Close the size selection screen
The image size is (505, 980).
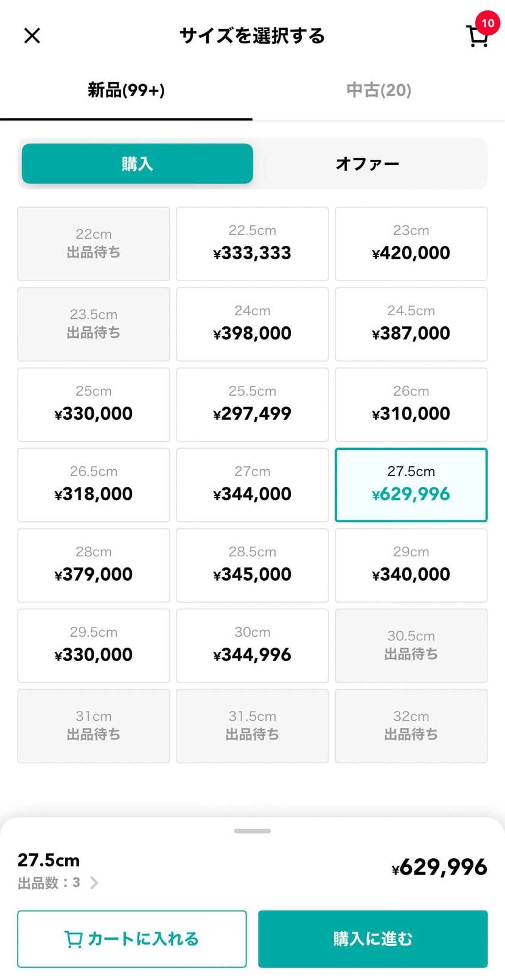[x=32, y=36]
